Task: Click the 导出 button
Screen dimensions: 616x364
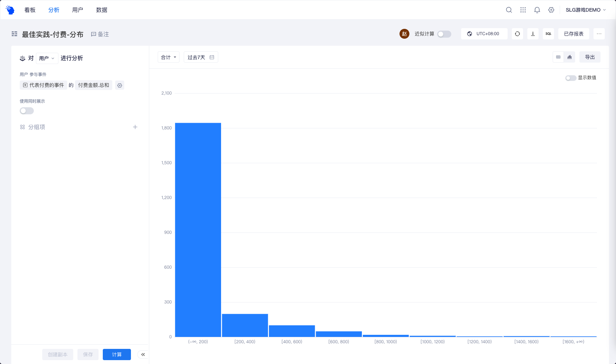Action: 590,57
